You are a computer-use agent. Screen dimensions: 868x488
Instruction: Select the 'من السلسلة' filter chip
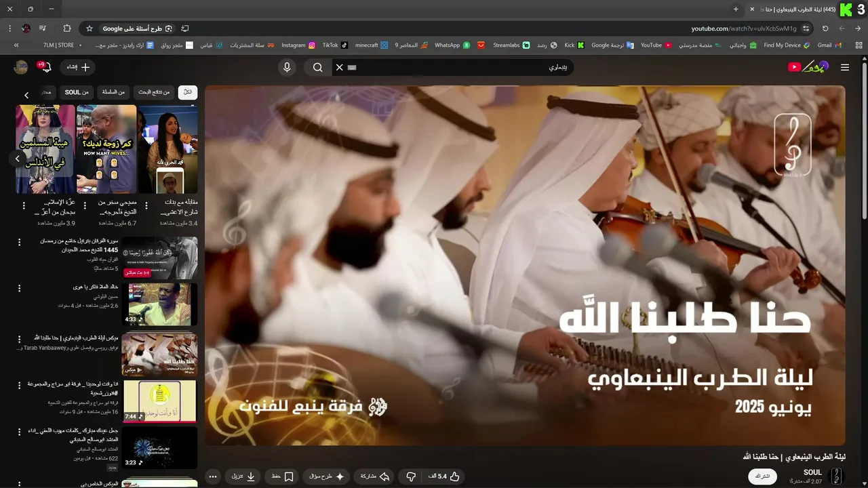pyautogui.click(x=113, y=92)
